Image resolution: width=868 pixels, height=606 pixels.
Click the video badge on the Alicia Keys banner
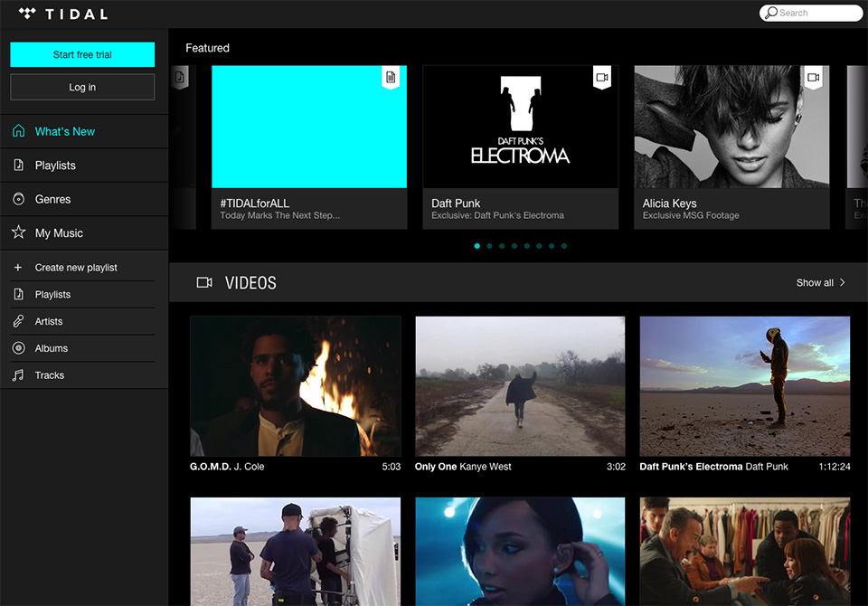tap(813, 78)
